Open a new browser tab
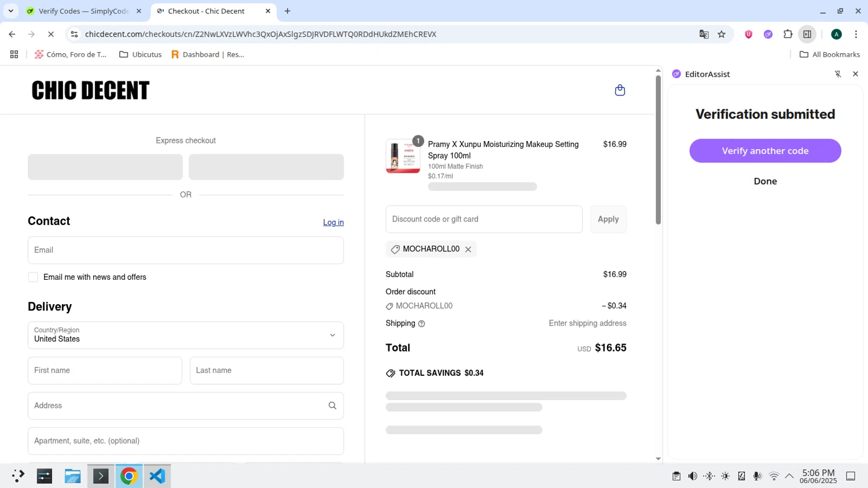 point(288,11)
